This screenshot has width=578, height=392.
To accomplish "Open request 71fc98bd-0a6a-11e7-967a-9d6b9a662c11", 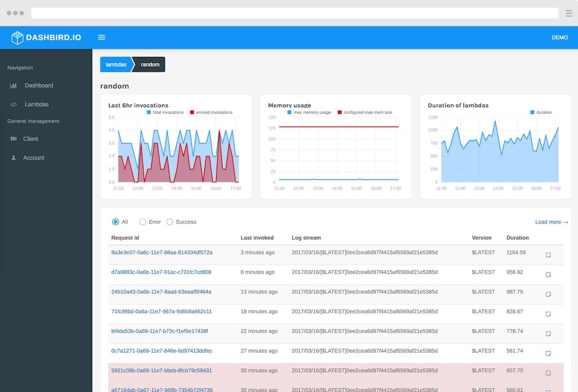I will (161, 311).
